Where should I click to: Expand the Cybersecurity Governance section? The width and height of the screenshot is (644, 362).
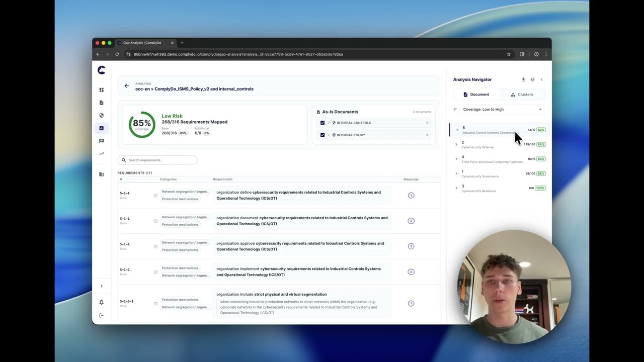click(456, 174)
